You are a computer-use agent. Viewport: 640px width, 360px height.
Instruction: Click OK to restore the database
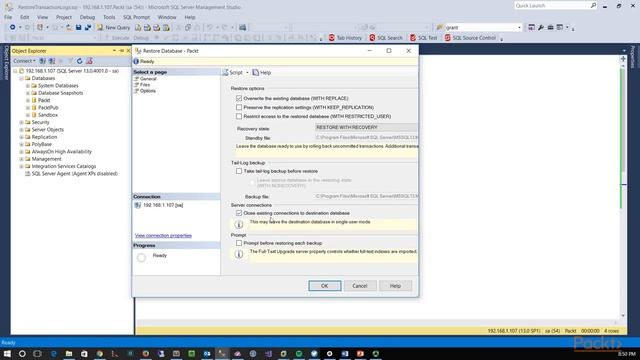[x=324, y=286]
